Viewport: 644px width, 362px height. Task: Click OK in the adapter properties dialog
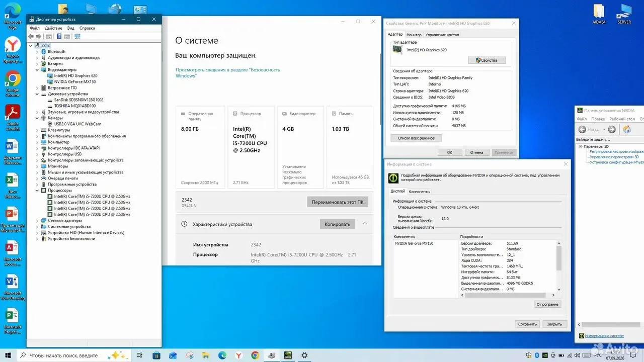tap(450, 152)
